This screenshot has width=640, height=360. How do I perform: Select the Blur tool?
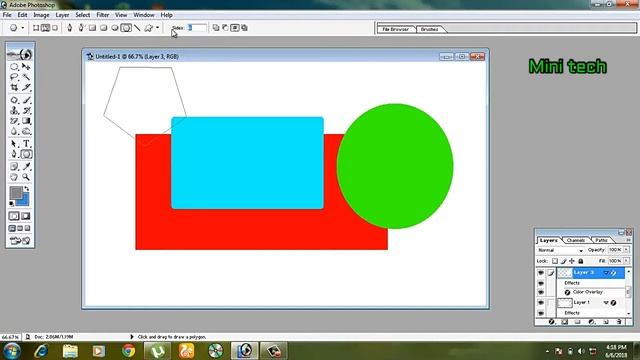click(14, 131)
